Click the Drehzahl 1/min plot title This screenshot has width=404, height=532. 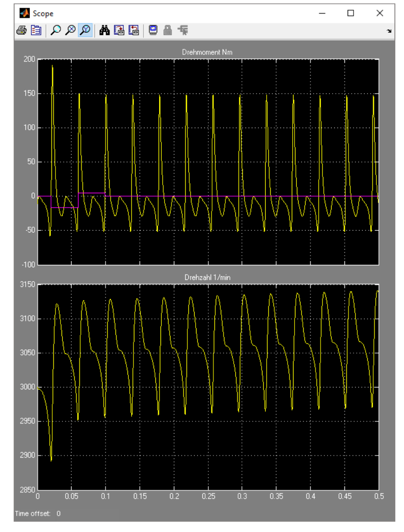[207, 277]
